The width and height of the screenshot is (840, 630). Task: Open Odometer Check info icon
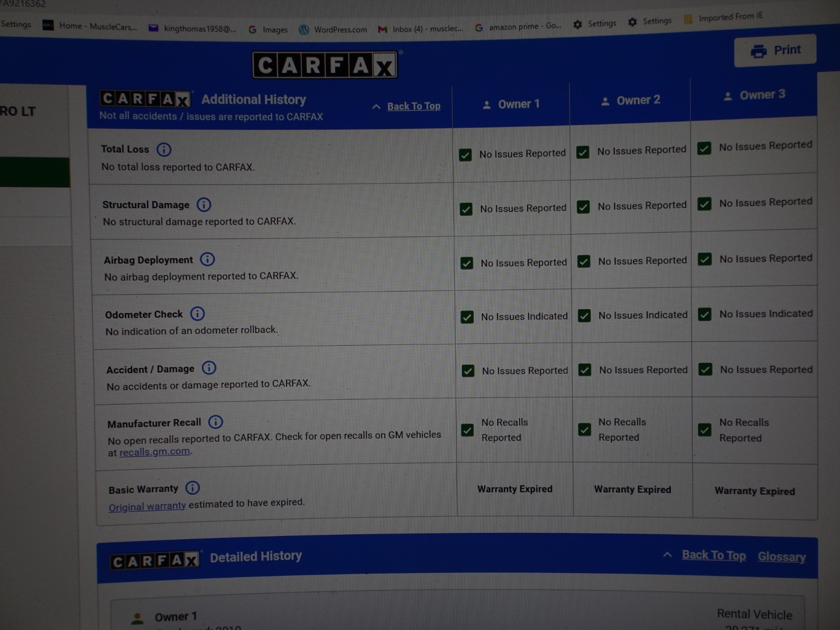[x=197, y=314]
